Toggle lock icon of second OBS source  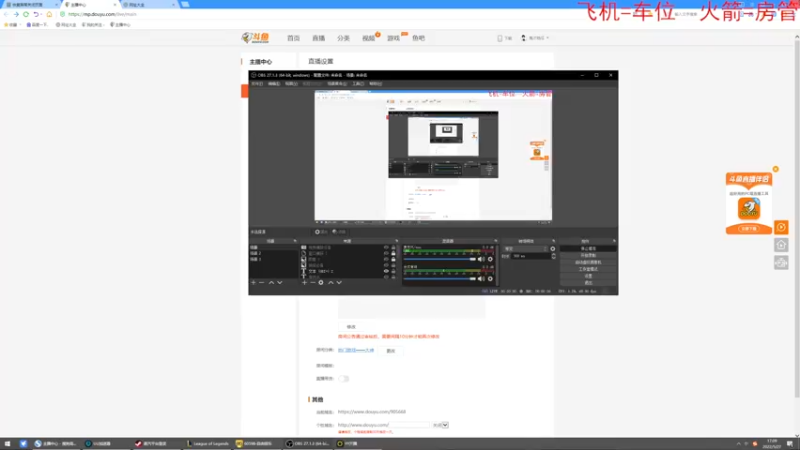coord(393,254)
